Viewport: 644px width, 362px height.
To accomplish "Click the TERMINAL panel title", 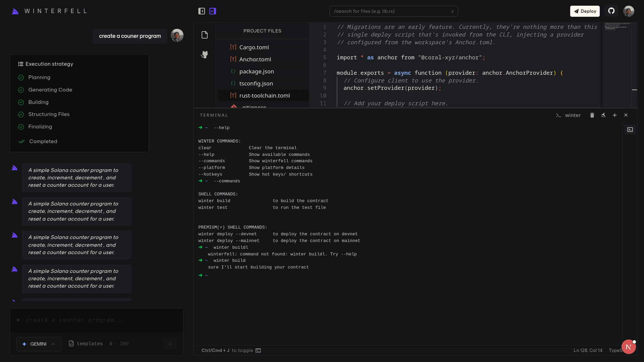I will [x=214, y=115].
